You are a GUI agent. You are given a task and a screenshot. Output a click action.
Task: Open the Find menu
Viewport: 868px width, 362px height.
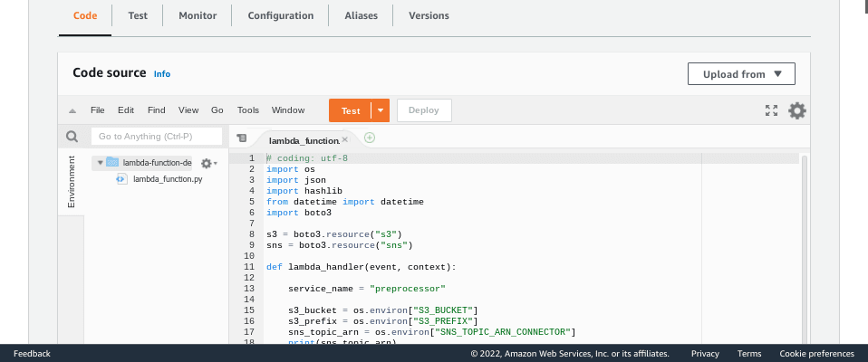pos(156,110)
